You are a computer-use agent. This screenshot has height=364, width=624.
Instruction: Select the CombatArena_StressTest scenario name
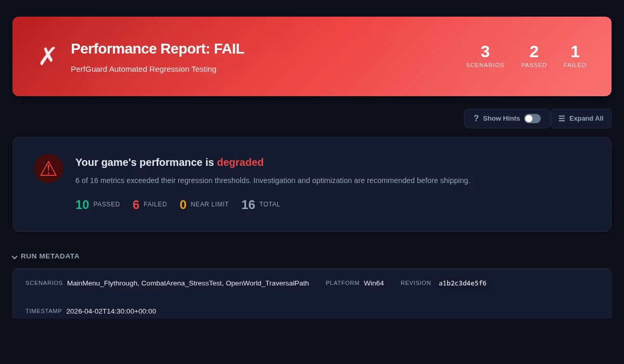pyautogui.click(x=181, y=283)
